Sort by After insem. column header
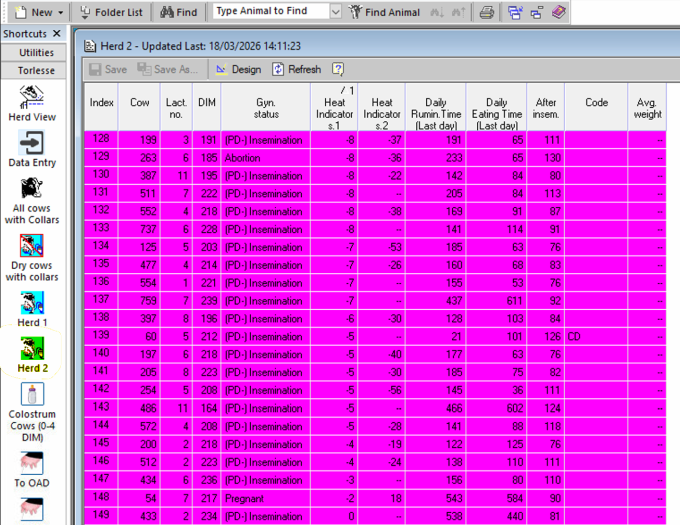 coord(546,107)
